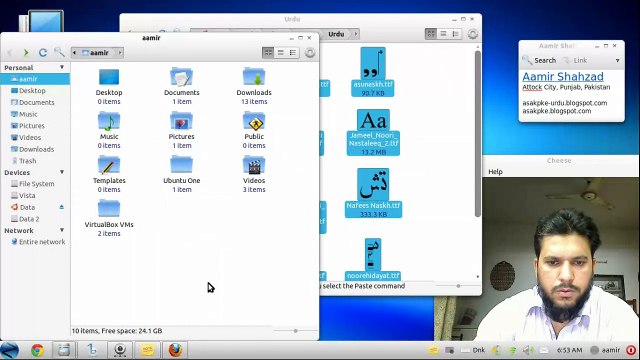The image size is (640, 360).
Task: Open the Help menu in Cheese
Action: (495, 172)
